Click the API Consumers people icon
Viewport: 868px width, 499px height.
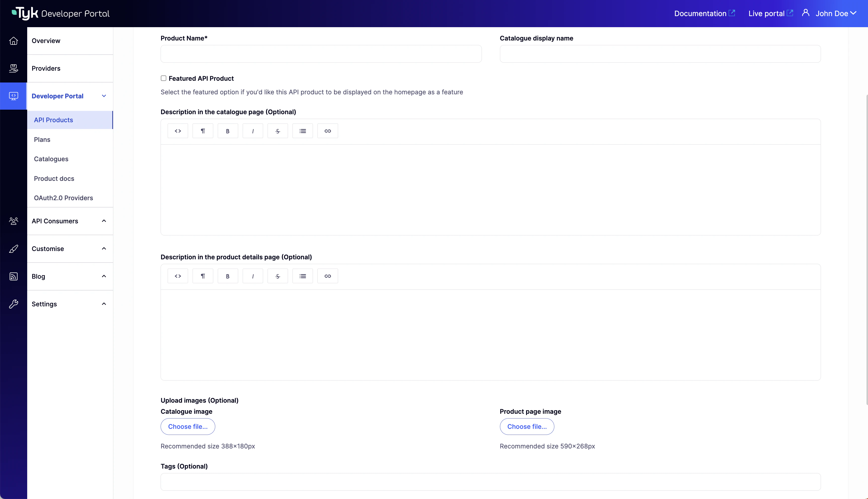13,221
